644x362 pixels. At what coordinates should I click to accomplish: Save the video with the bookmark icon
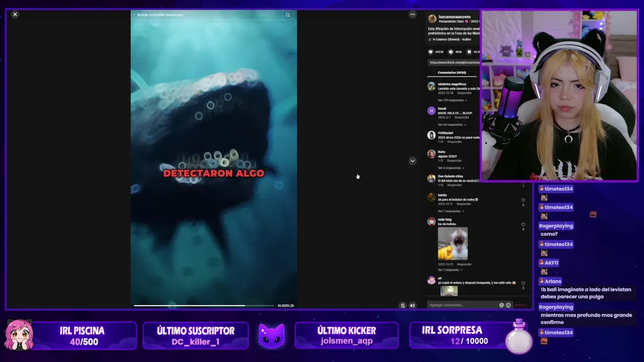click(469, 52)
